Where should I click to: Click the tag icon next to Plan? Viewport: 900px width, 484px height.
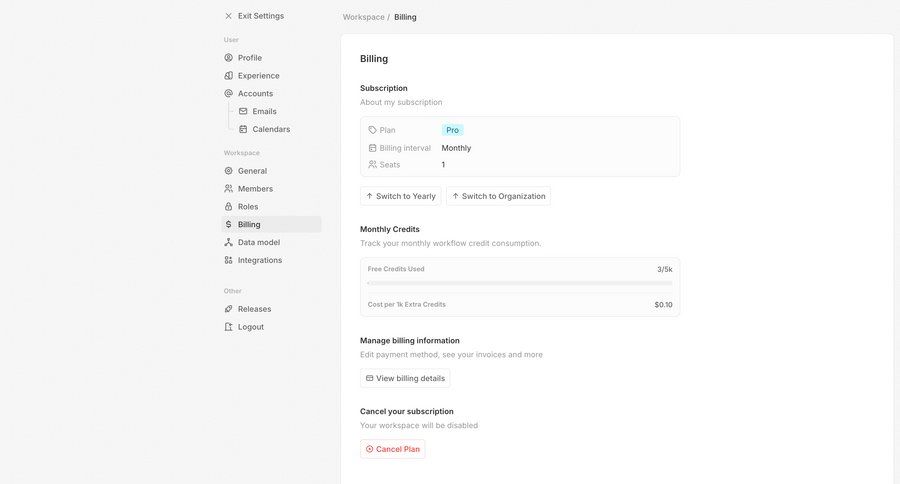pyautogui.click(x=373, y=130)
